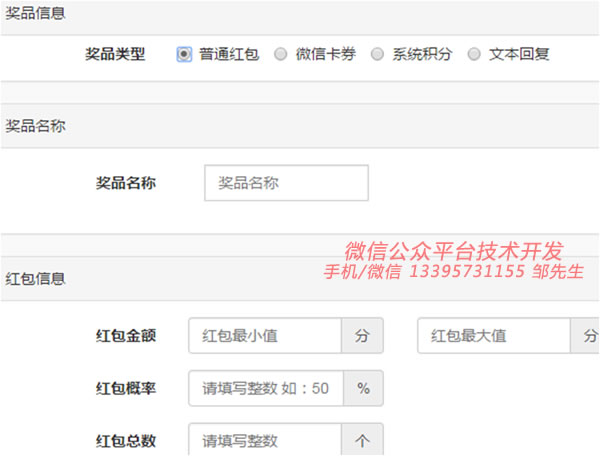Click the 红包概率 label
Image resolution: width=600 pixels, height=456 pixels.
pyautogui.click(x=126, y=388)
